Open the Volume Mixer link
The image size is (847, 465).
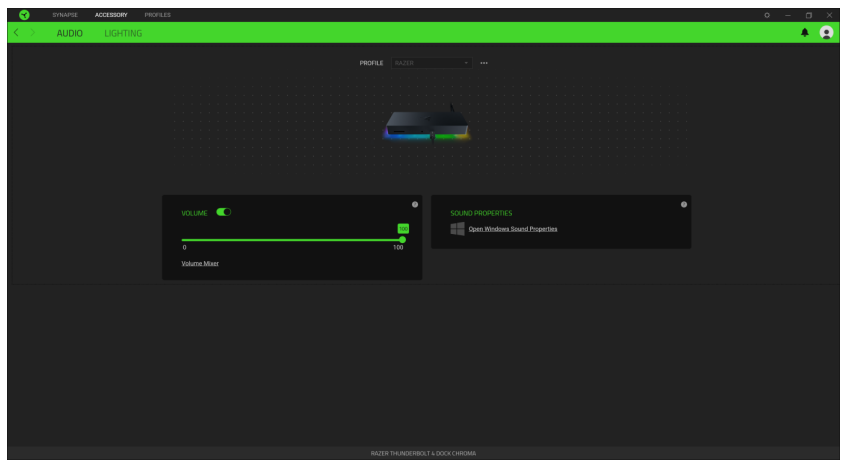[200, 264]
